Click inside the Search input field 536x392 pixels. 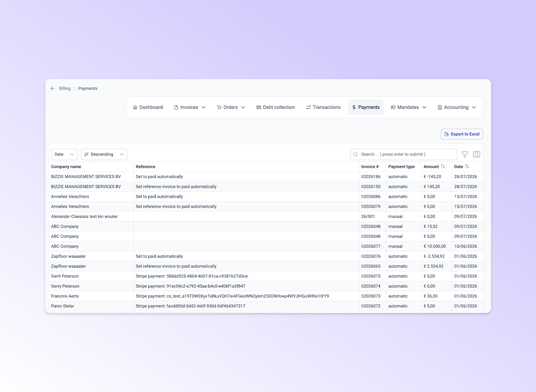tap(404, 154)
